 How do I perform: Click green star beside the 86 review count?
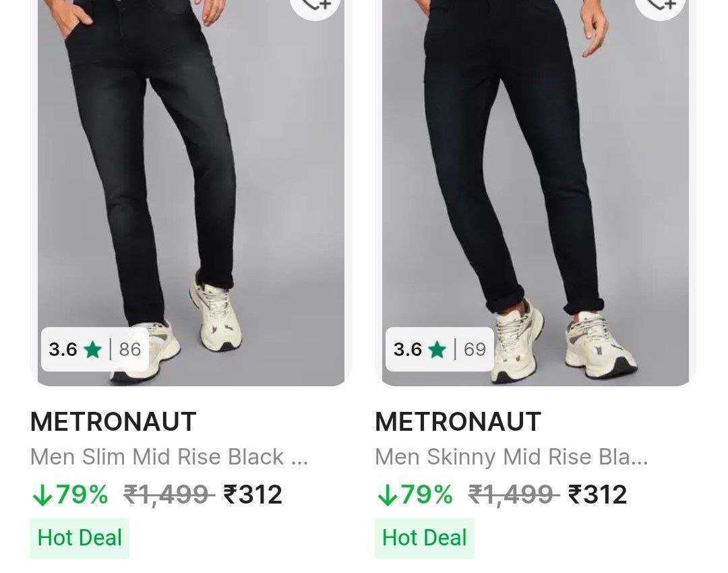click(93, 349)
